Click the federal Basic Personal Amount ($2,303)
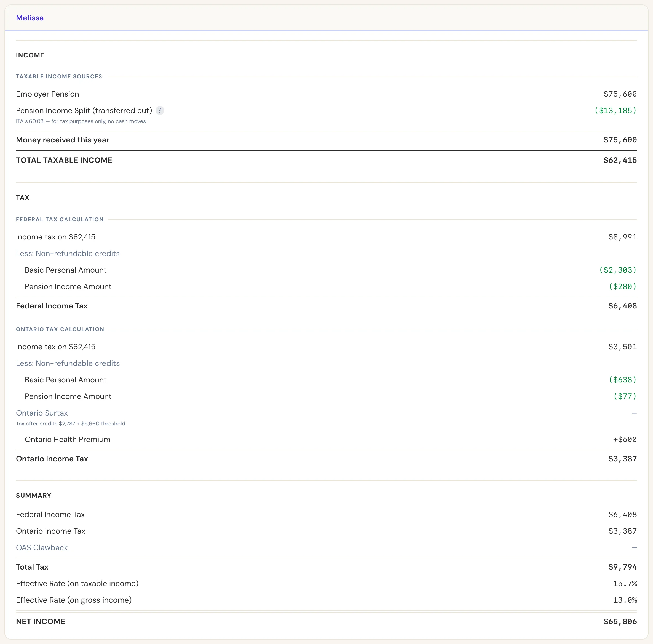653x644 pixels. (617, 270)
